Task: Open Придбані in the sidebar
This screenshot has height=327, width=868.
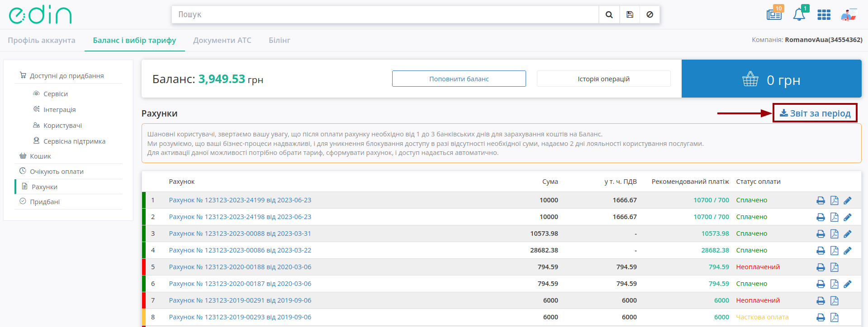Action: pyautogui.click(x=44, y=202)
